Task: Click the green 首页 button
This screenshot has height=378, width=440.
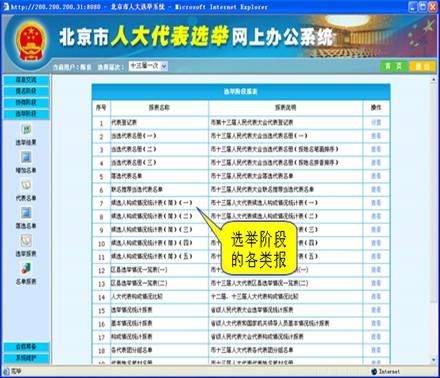Action: [394, 66]
